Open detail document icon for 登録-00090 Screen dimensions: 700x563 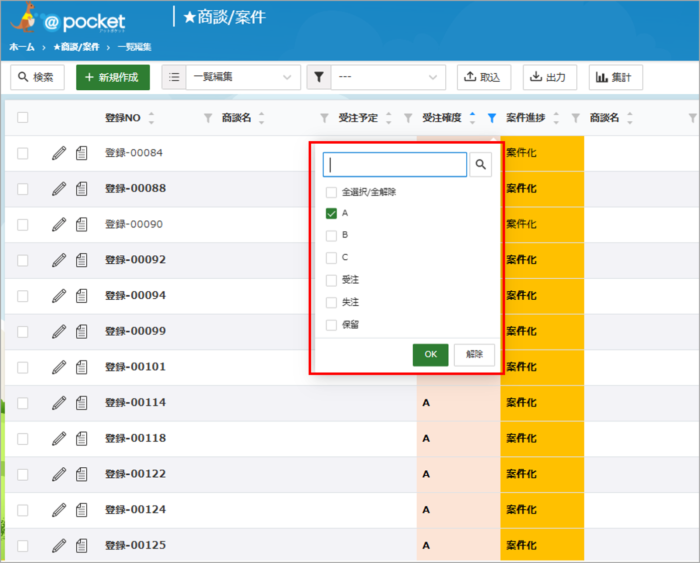[81, 225]
